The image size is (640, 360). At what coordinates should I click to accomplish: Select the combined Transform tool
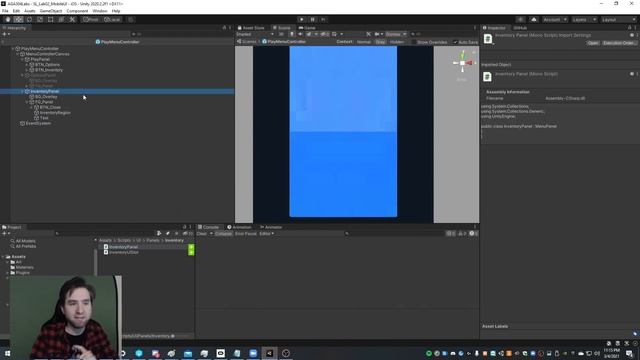click(61, 19)
